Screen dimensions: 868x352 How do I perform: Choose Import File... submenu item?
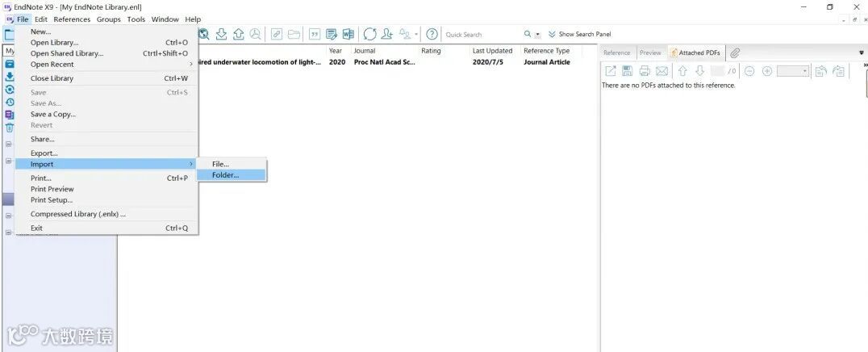(x=232, y=164)
